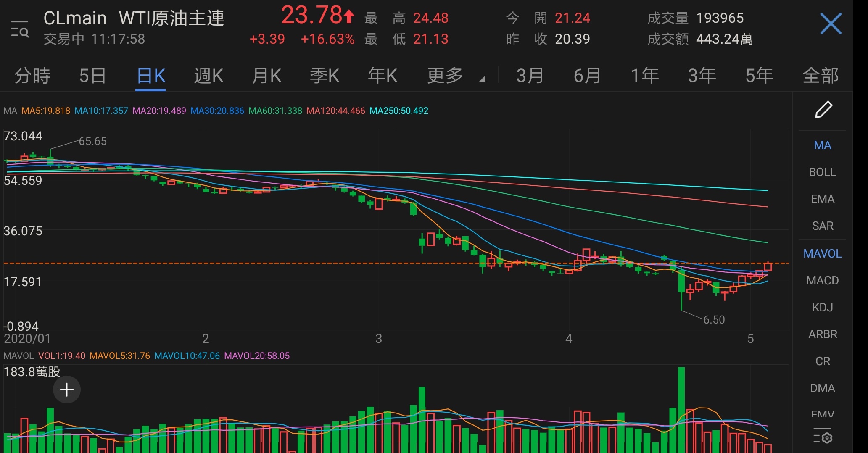Turn on the MACD sub-indicator

822,281
